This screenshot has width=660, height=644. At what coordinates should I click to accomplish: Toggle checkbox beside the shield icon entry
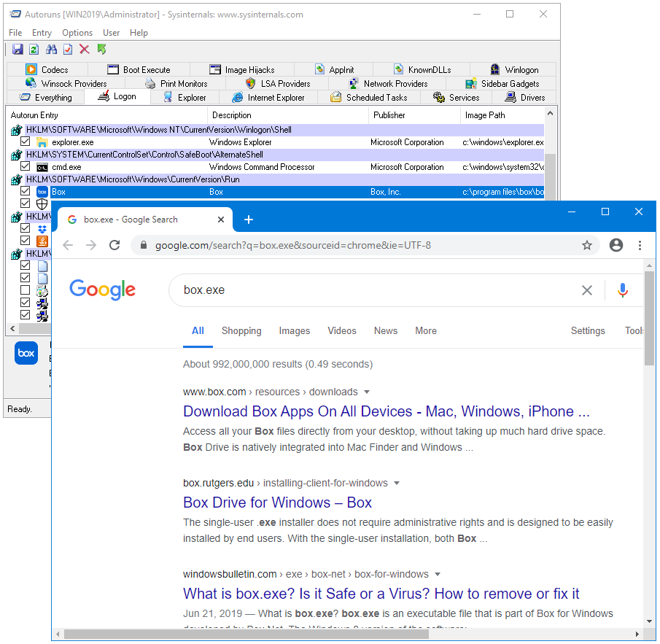pos(26,203)
